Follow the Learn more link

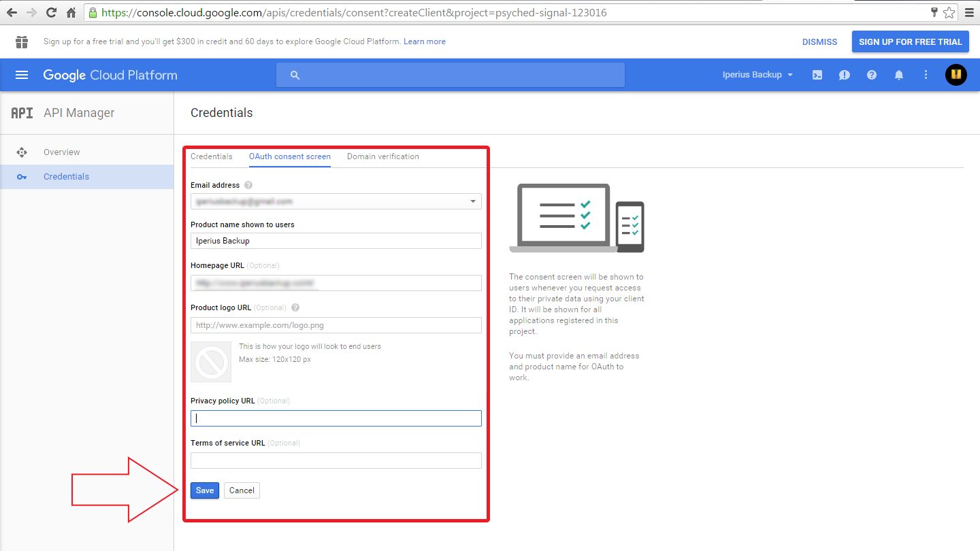[x=425, y=41]
